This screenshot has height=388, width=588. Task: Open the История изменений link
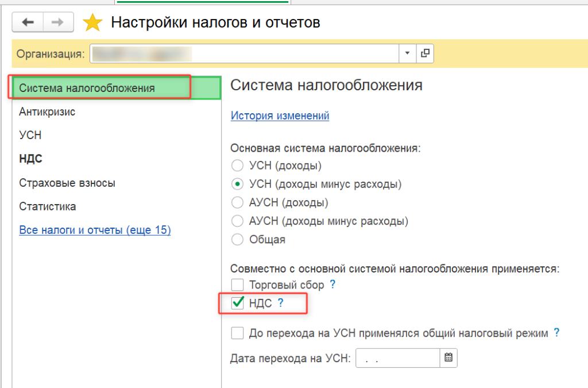click(280, 116)
